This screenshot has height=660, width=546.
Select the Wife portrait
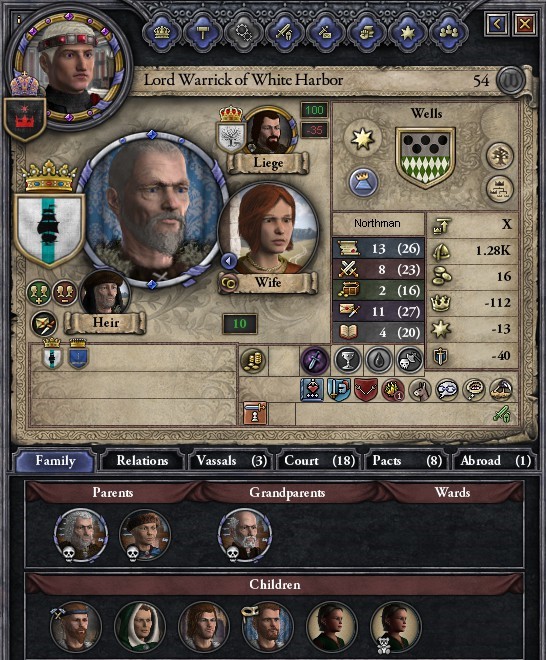tap(269, 228)
